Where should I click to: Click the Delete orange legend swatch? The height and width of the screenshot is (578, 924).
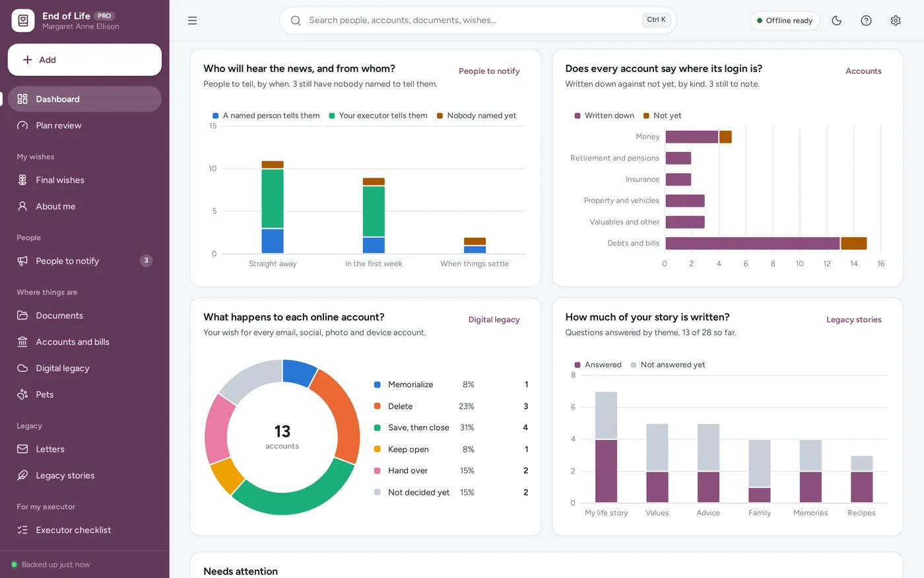click(x=378, y=406)
